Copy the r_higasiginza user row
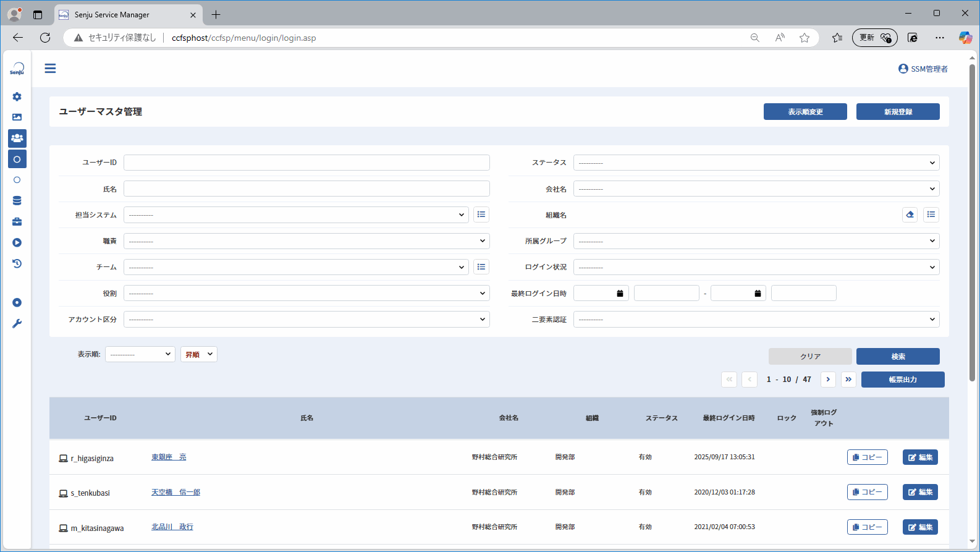 (x=867, y=457)
